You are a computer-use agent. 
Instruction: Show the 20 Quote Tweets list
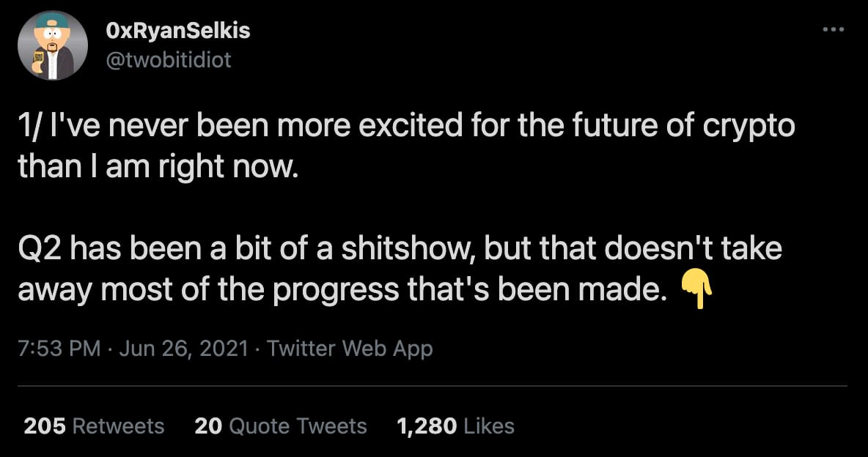pyautogui.click(x=281, y=426)
